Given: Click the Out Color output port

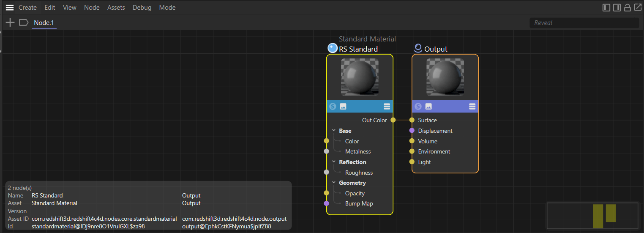Looking at the screenshot, I should (x=393, y=120).
